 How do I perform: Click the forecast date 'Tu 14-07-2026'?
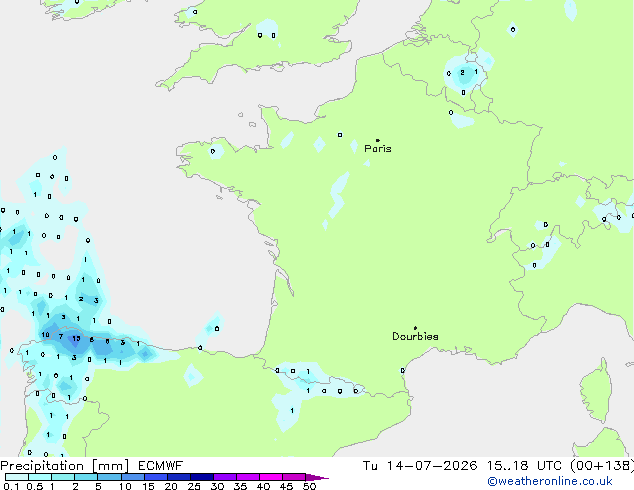pos(420,466)
